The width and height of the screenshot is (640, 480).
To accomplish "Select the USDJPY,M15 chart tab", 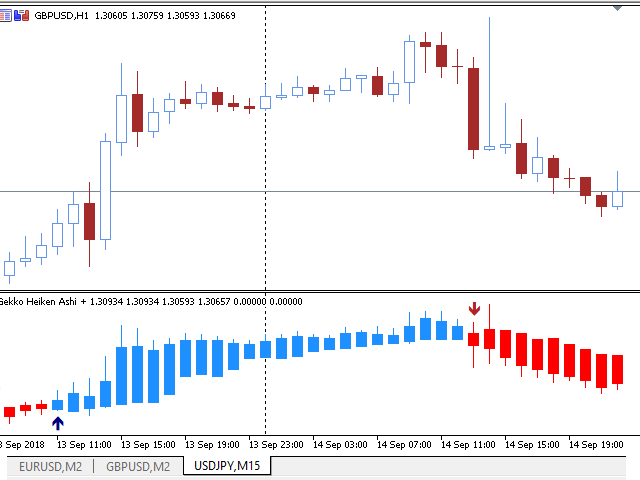I will coord(227,466).
